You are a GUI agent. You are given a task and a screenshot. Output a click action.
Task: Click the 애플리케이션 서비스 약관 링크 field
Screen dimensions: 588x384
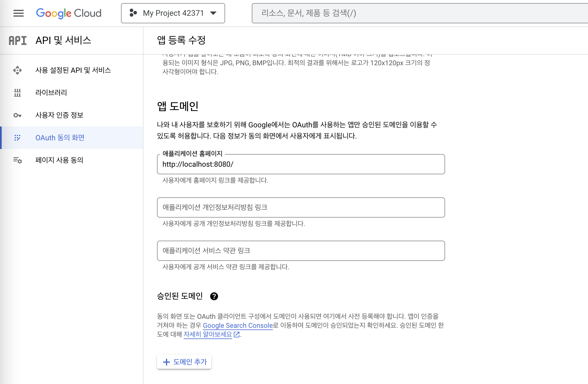coord(301,251)
